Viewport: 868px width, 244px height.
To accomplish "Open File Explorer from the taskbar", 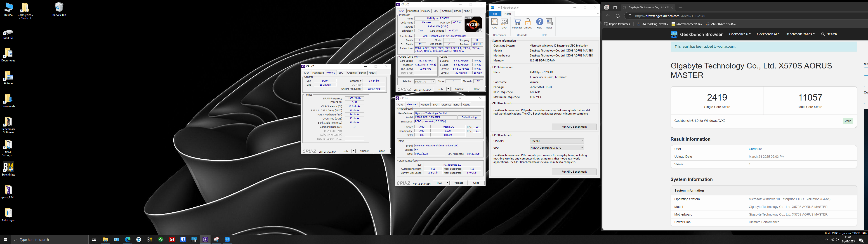I will [106, 240].
